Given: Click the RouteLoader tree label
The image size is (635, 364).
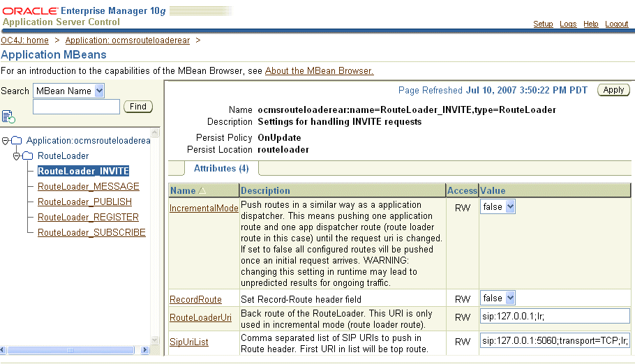Looking at the screenshot, I should pos(63,156).
